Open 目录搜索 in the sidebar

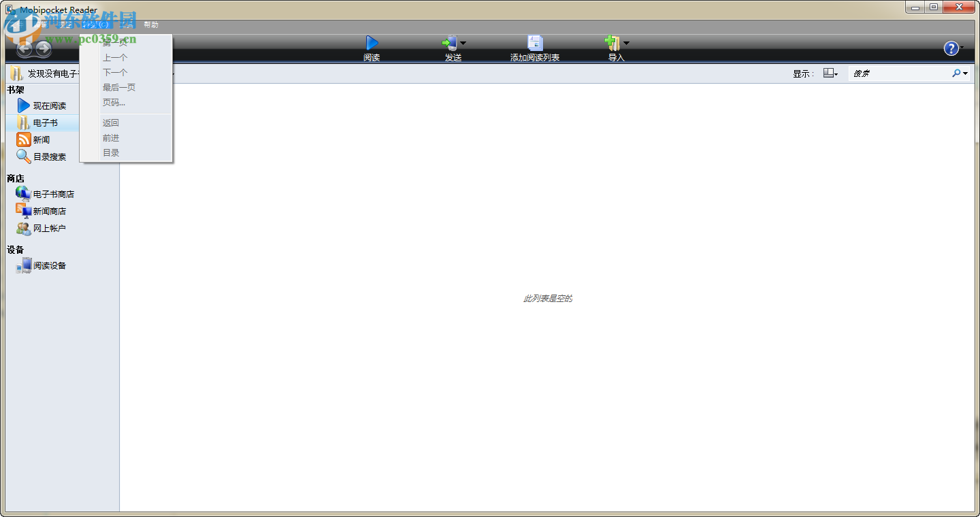coord(42,156)
